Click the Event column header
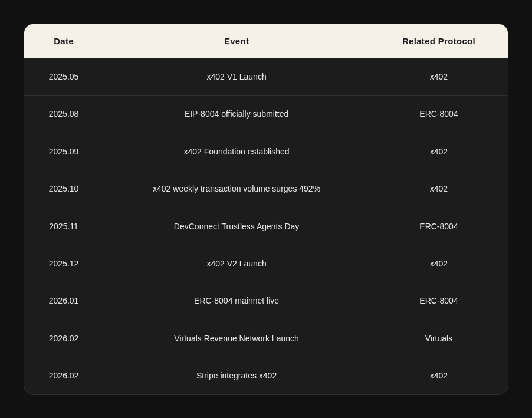Viewport: 532px width, 418px height. tap(237, 41)
